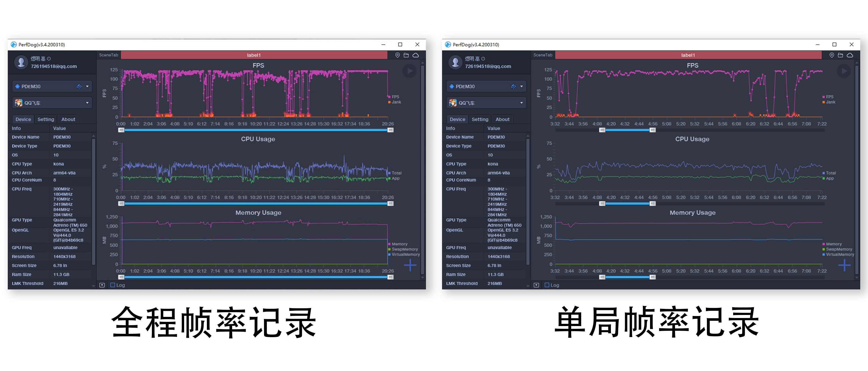Open the About tab in the right window
The image size is (868, 371).
(502, 119)
